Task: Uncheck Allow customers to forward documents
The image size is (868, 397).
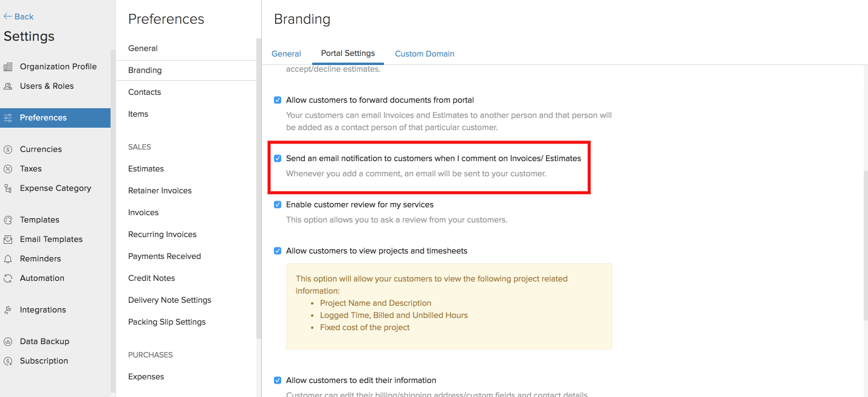Action: (278, 100)
